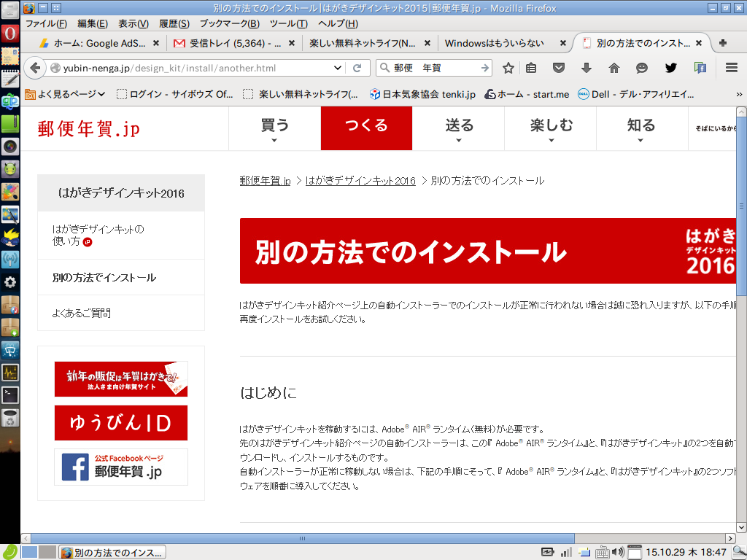Follow the 郵便年賀.jp breadcrumb link
The image size is (747, 560).
click(x=265, y=181)
